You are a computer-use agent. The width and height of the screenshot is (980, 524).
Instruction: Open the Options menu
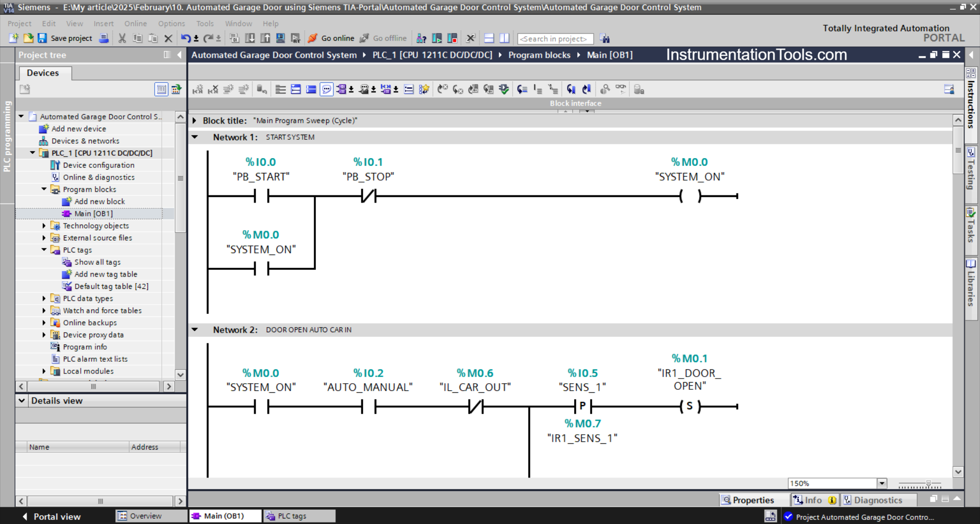[171, 23]
